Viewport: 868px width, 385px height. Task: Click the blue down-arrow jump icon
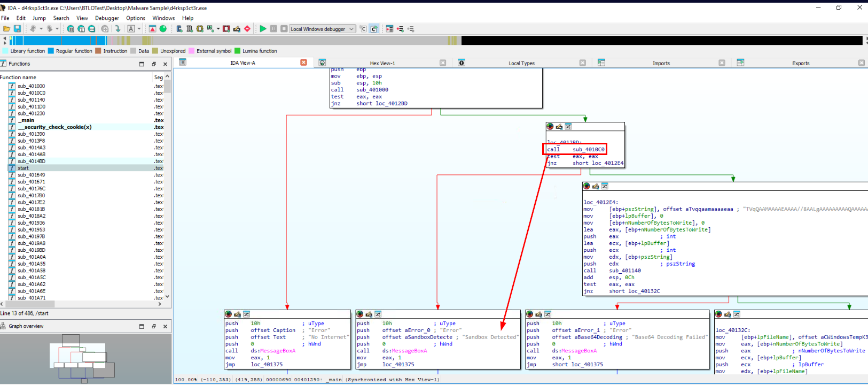coord(118,29)
